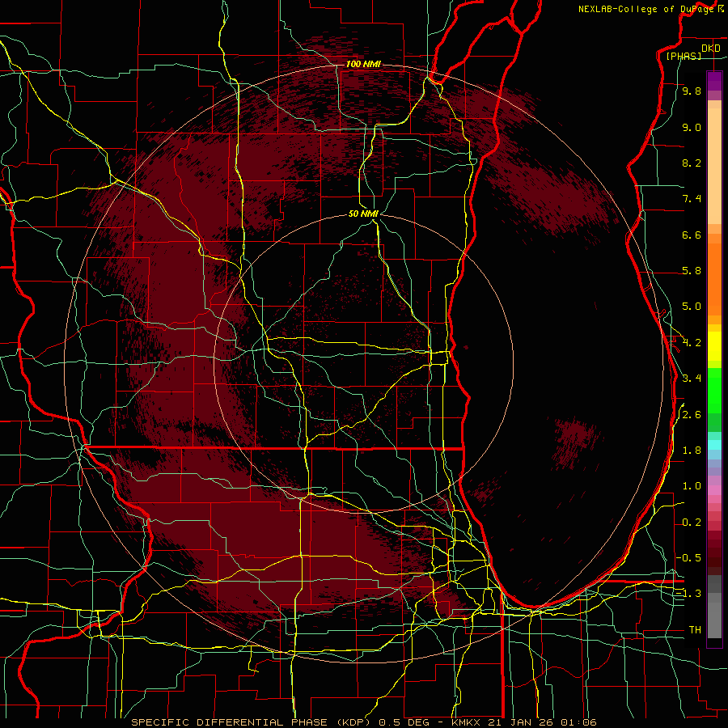The image size is (728, 728).
Task: Click the Specific Differential Phase (KDP) title text
Action: (x=252, y=722)
